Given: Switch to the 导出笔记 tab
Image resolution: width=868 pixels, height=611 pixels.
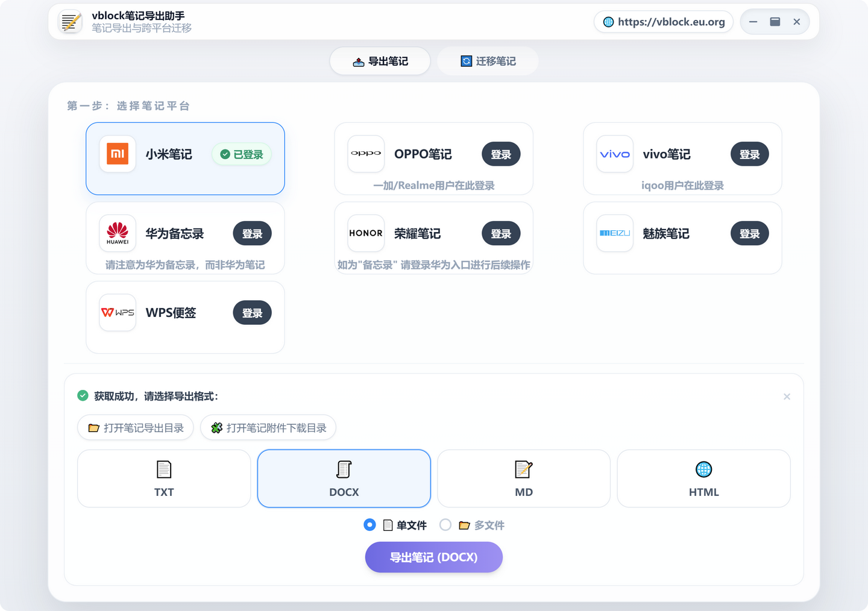Looking at the screenshot, I should [380, 61].
